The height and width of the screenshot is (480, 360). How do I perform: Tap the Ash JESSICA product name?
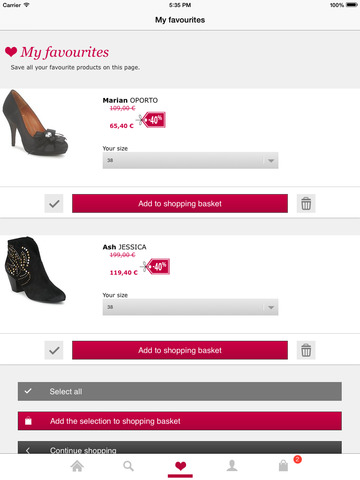click(x=124, y=247)
